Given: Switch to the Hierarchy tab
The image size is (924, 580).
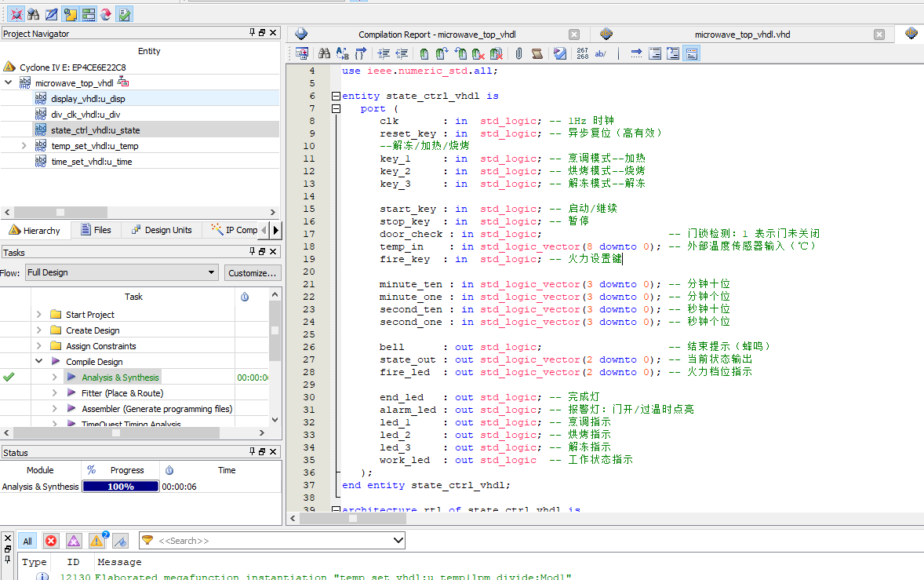Looking at the screenshot, I should pos(35,230).
